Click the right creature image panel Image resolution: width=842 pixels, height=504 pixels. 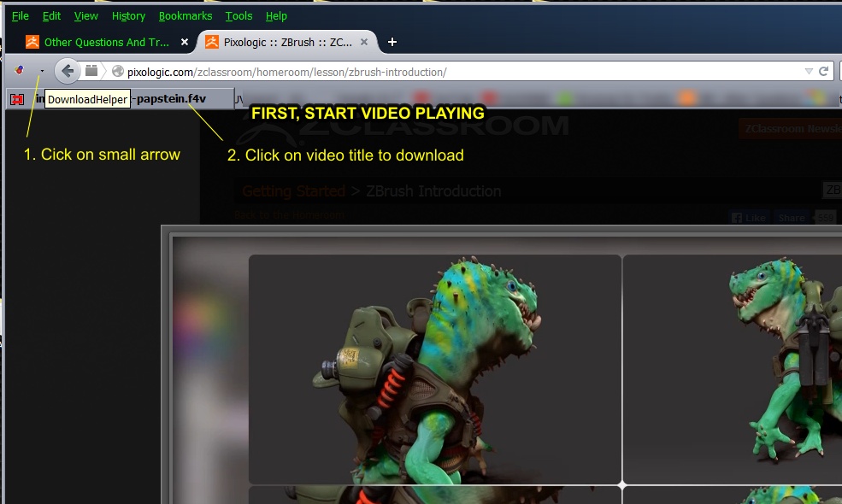733,369
